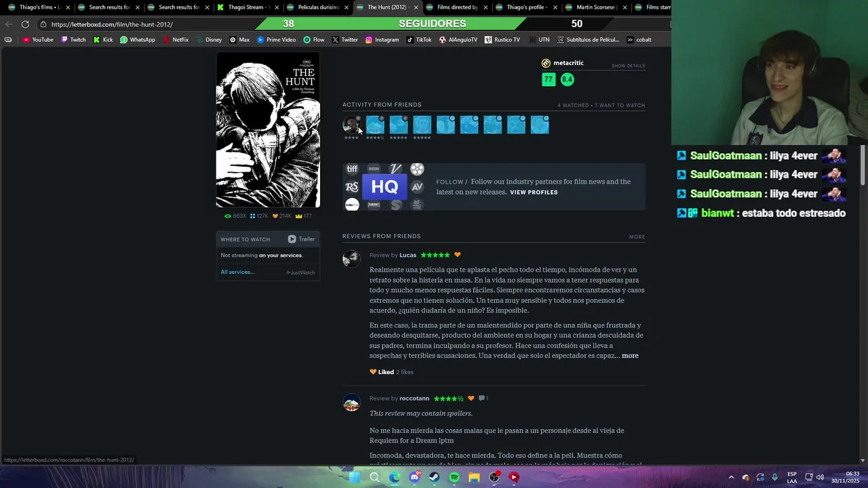This screenshot has height=488, width=868.
Task: Open the Subtitulos de Pelicul... bookmark
Action: 588,39
